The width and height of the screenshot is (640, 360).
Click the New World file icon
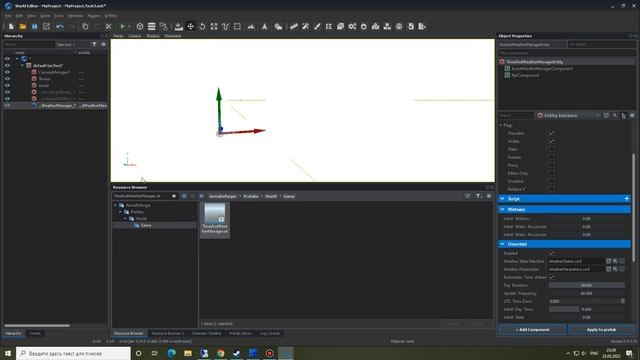click(11, 27)
